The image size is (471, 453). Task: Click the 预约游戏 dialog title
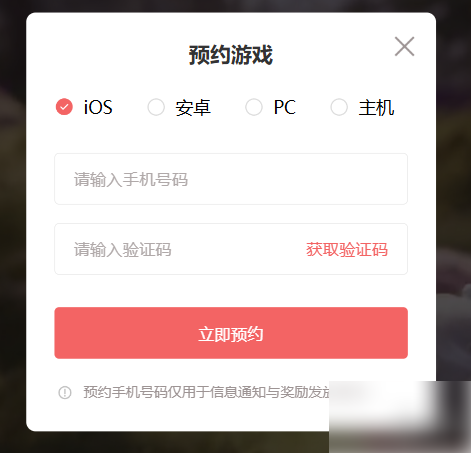231,55
